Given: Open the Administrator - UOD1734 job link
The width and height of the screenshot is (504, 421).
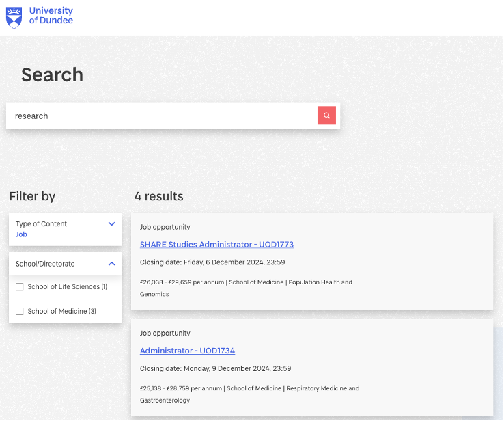Looking at the screenshot, I should (187, 351).
